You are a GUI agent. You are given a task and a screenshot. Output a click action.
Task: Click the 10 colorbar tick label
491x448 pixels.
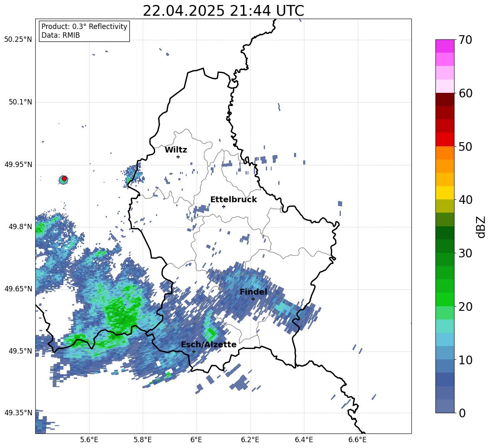click(465, 360)
